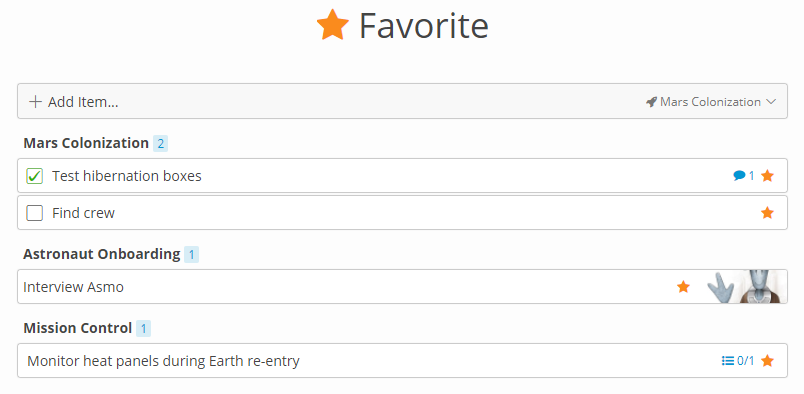This screenshot has height=394, width=804.
Task: Click the chevron arrow of the project selector
Action: 771,102
